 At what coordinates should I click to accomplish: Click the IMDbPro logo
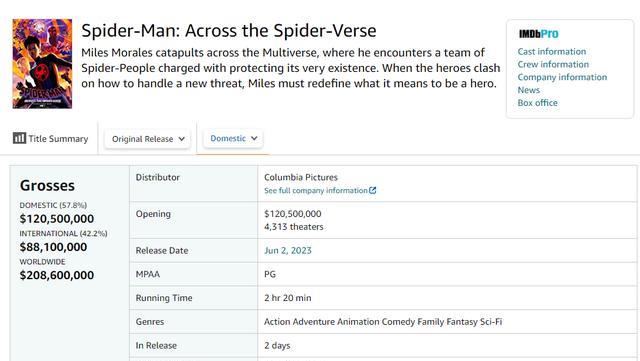pyautogui.click(x=538, y=34)
